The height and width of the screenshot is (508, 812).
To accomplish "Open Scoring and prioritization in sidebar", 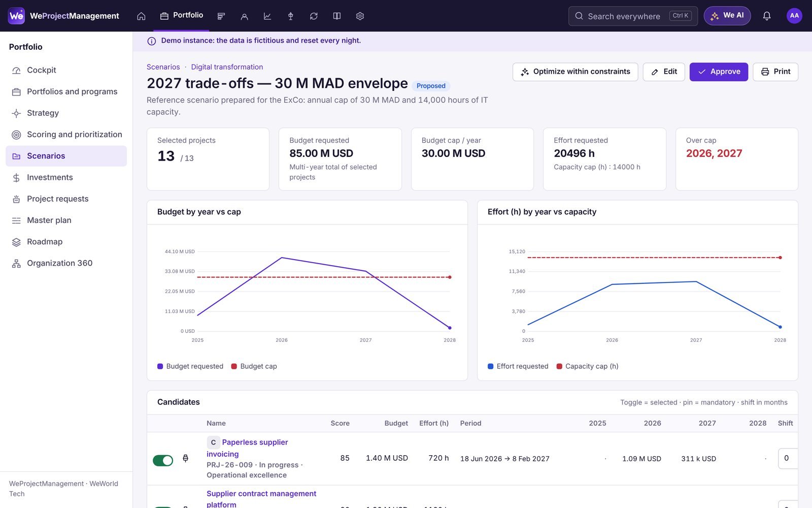I will [66, 135].
